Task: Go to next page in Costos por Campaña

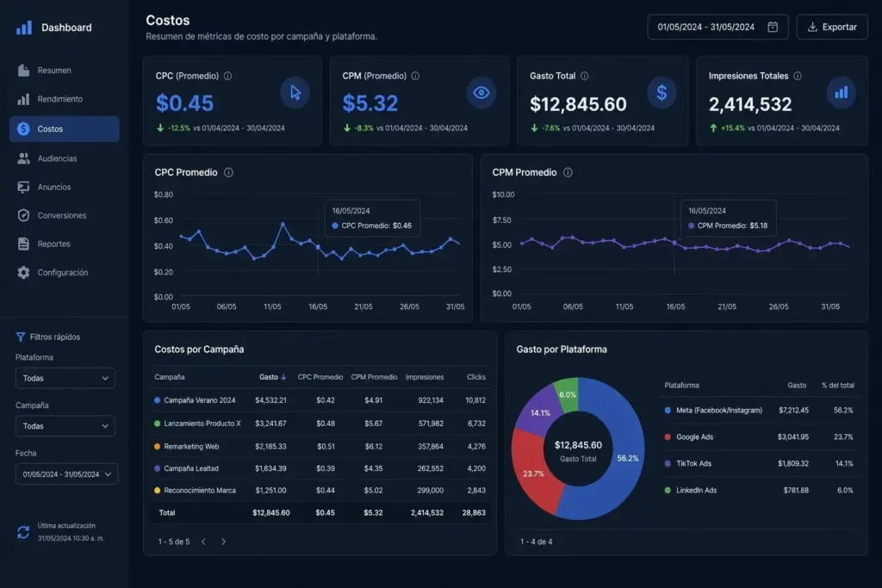Action: (224, 542)
